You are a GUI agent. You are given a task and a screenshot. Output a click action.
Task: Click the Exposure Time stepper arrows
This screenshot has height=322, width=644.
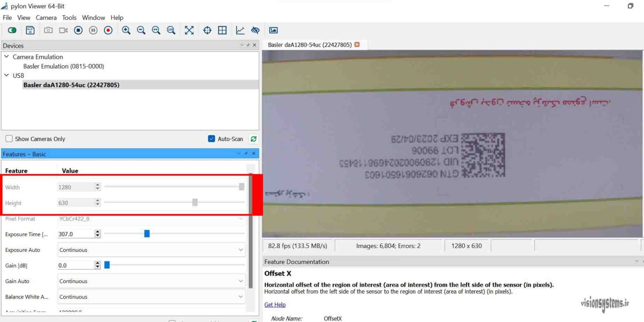(98, 234)
